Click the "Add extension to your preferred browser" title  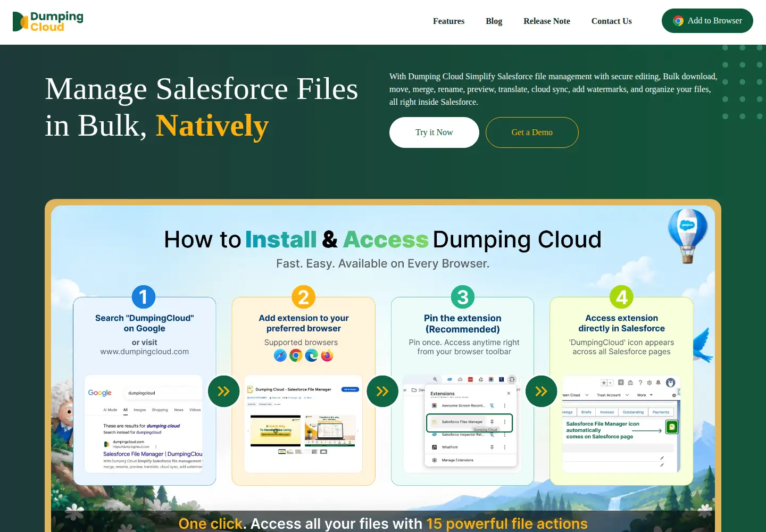point(304,323)
